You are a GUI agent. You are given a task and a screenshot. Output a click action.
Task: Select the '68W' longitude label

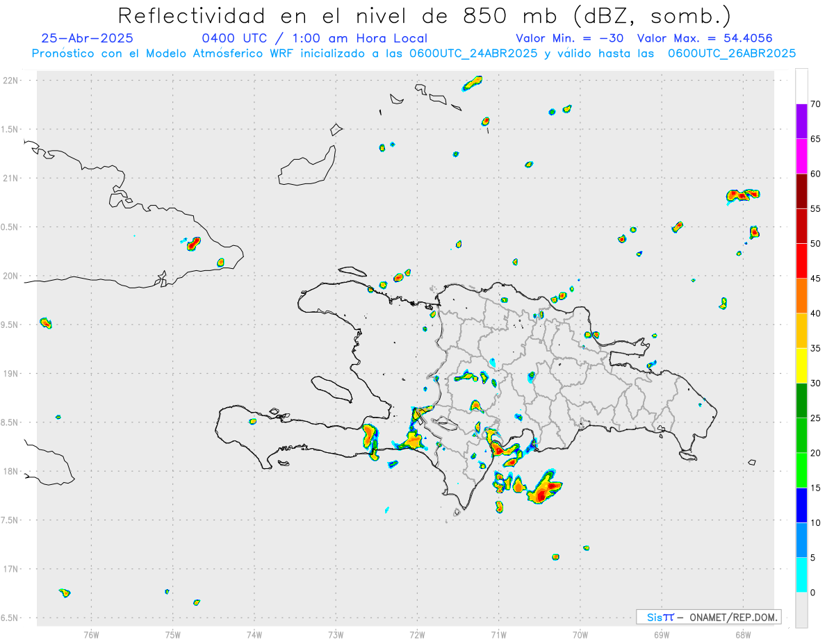743,634
